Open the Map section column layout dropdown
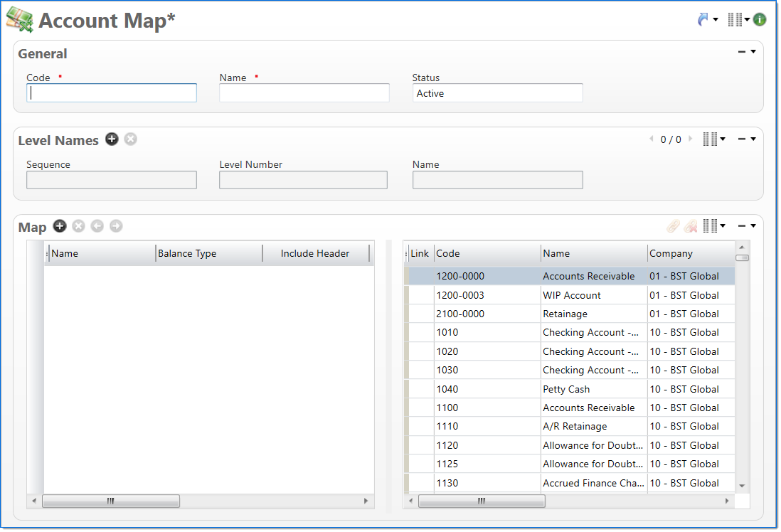Screen dimensions: 781x532 (x=713, y=226)
